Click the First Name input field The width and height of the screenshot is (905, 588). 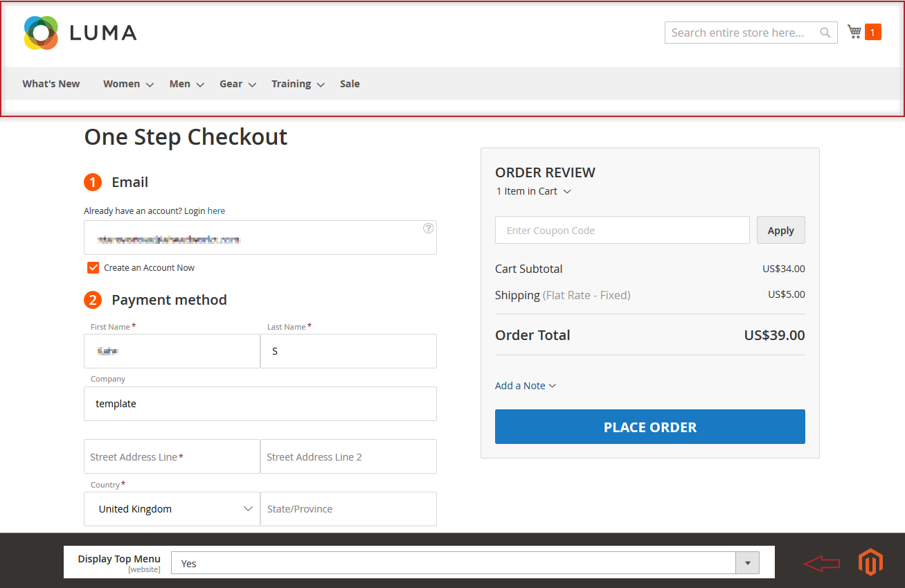(x=172, y=351)
